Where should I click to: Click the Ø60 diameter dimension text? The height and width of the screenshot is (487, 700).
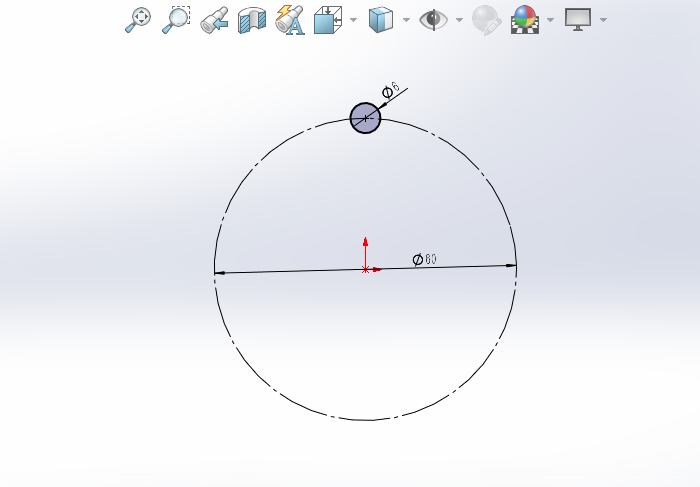425,259
